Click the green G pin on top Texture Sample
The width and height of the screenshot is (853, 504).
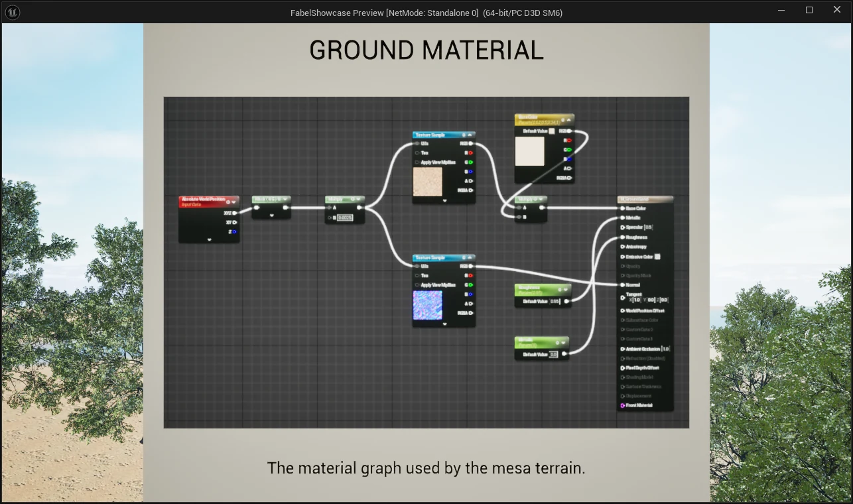point(470,162)
